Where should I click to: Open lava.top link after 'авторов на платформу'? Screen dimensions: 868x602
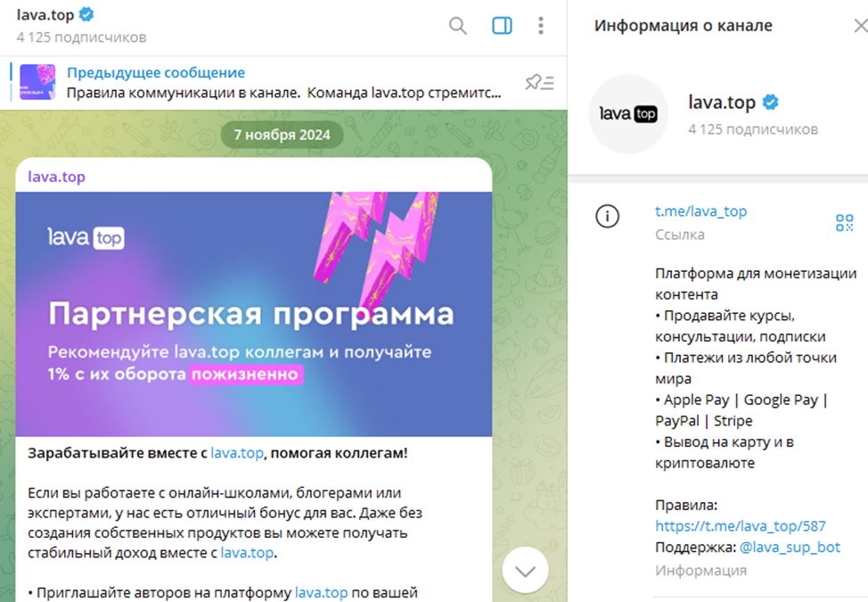(321, 592)
